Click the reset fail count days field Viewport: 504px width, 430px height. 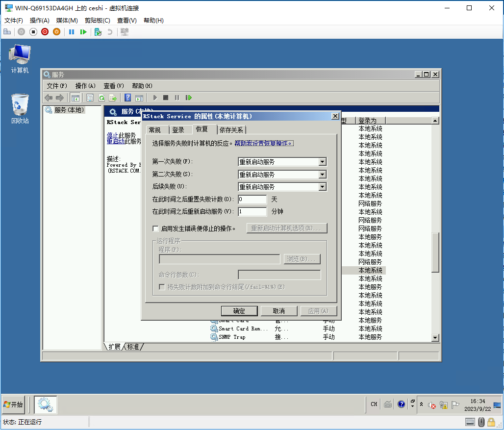[252, 200]
